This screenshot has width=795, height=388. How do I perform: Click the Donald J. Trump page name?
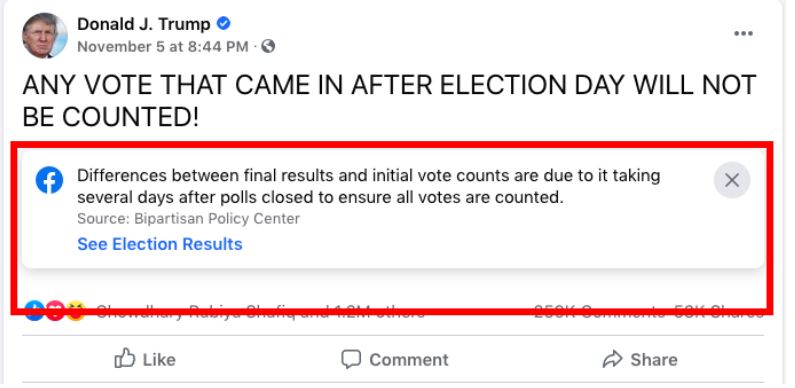click(143, 24)
